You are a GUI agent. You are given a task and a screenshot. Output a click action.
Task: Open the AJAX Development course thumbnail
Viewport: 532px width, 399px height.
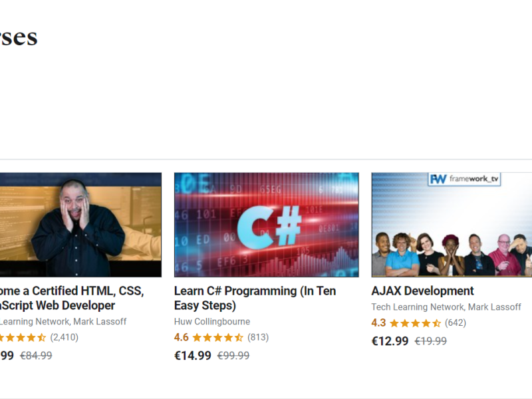(x=452, y=225)
